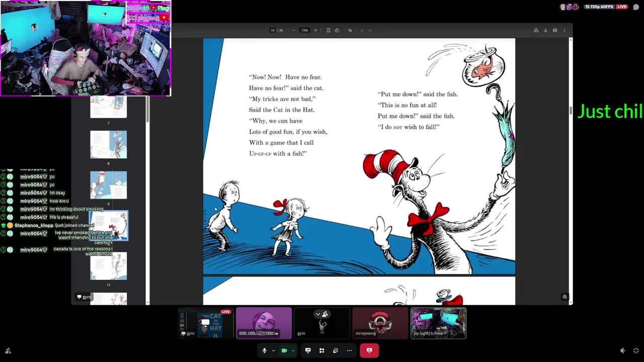
Task: Open PDF viewer more actions menu
Action: (565, 30)
